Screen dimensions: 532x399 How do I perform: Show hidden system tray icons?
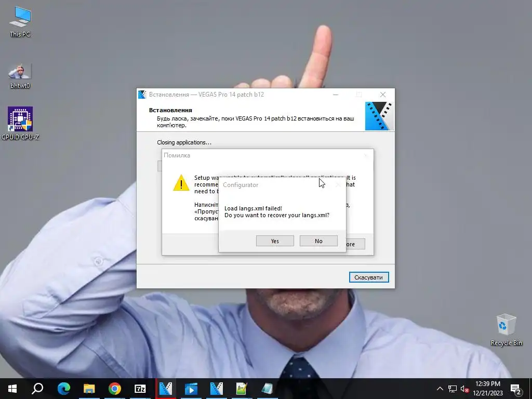(x=440, y=389)
